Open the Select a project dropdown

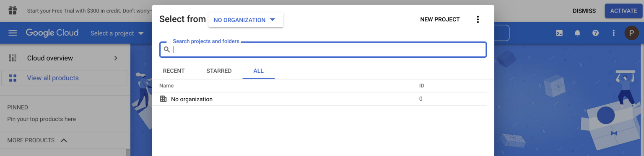pos(117,33)
